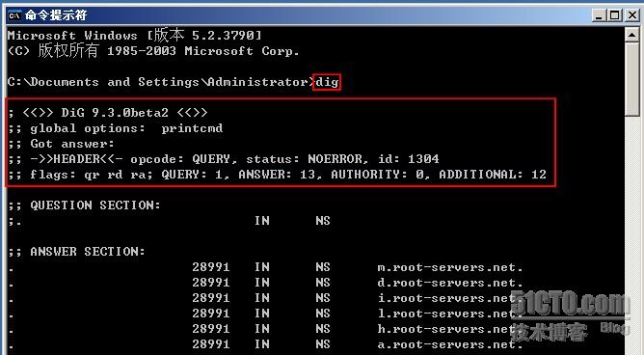Click d.root-servers.net. entry
The image size is (644, 355).
(x=450, y=283)
